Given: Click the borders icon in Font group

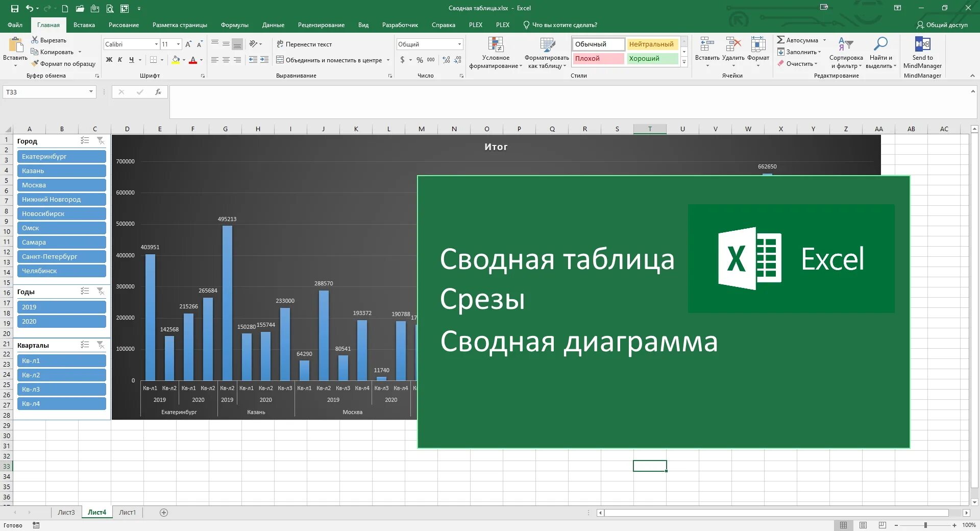Looking at the screenshot, I should (153, 60).
